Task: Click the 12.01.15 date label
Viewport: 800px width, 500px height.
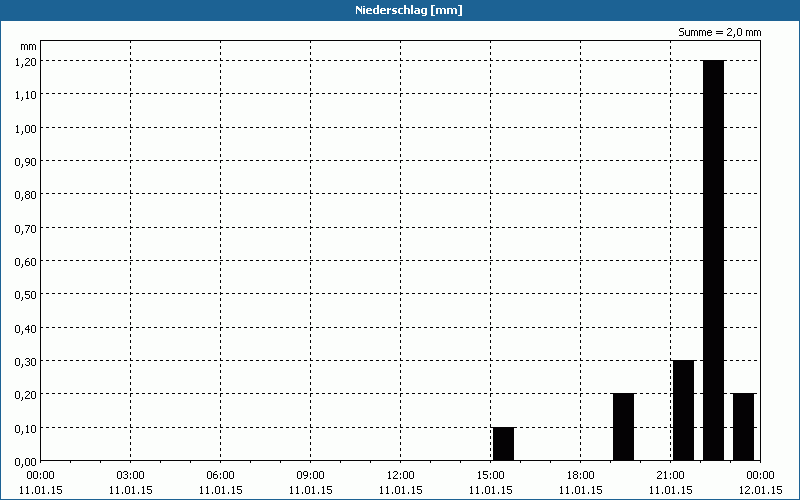Action: pyautogui.click(x=760, y=490)
